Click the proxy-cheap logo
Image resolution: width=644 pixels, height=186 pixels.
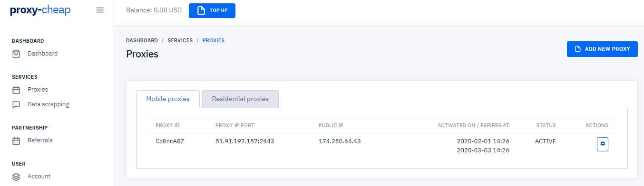tap(40, 10)
